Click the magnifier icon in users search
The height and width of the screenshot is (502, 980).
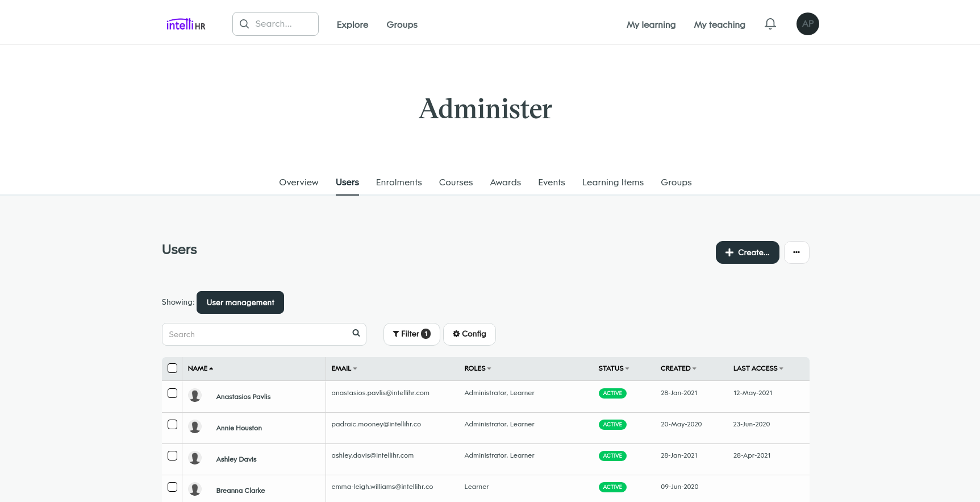click(x=356, y=333)
